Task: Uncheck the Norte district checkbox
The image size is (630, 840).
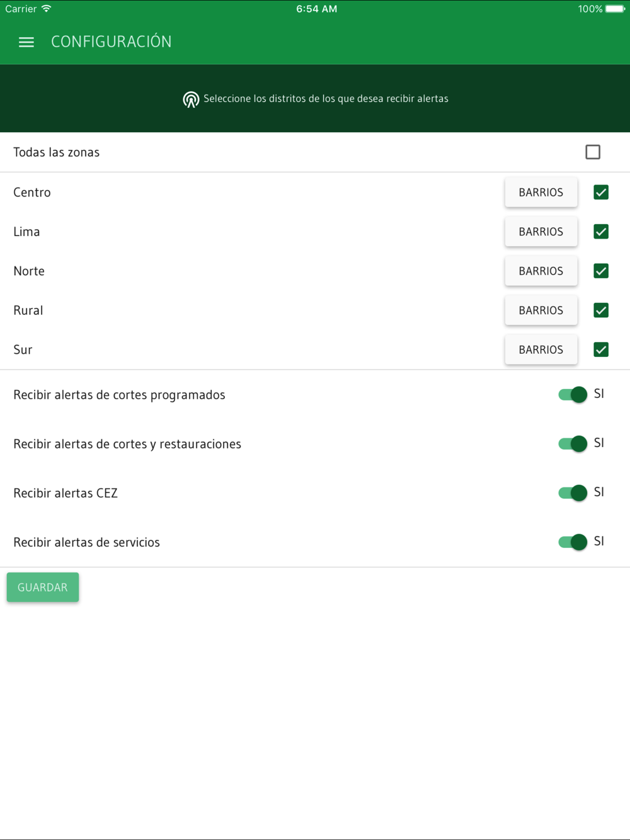Action: click(601, 271)
